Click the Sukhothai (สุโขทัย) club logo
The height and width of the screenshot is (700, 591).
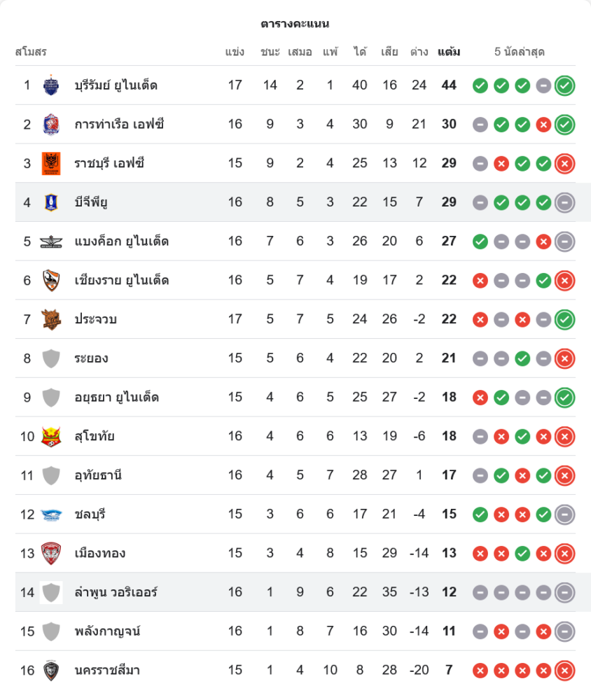pyautogui.click(x=51, y=436)
